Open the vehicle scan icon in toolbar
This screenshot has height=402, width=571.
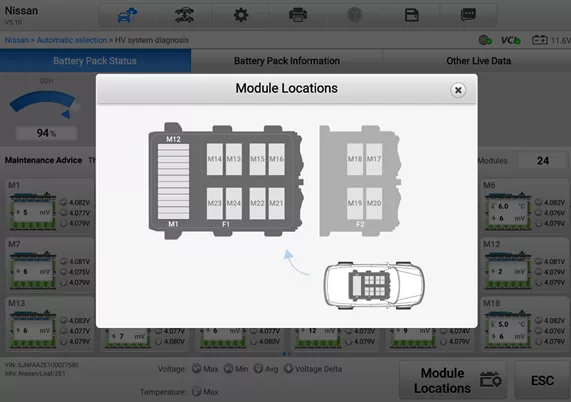click(184, 15)
